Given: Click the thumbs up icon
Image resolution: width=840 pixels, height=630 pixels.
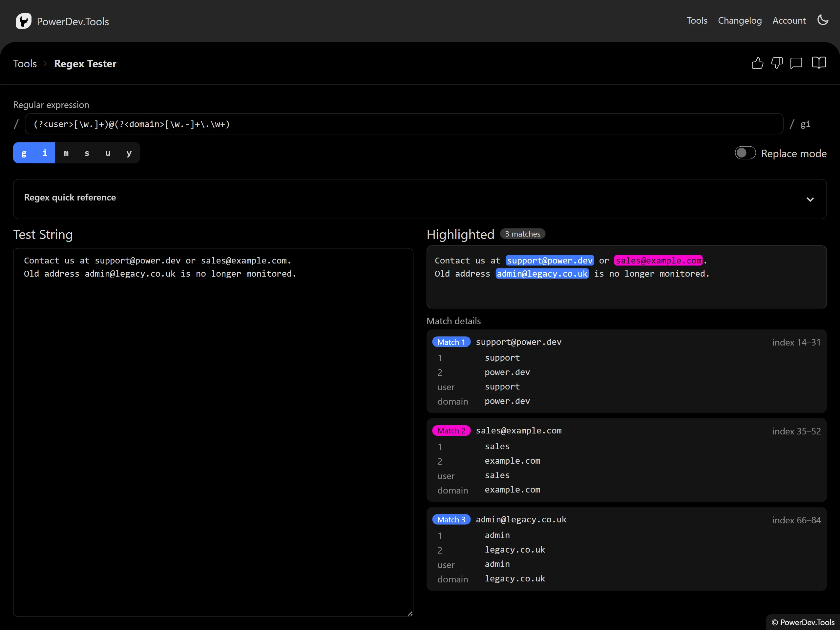Looking at the screenshot, I should (757, 63).
